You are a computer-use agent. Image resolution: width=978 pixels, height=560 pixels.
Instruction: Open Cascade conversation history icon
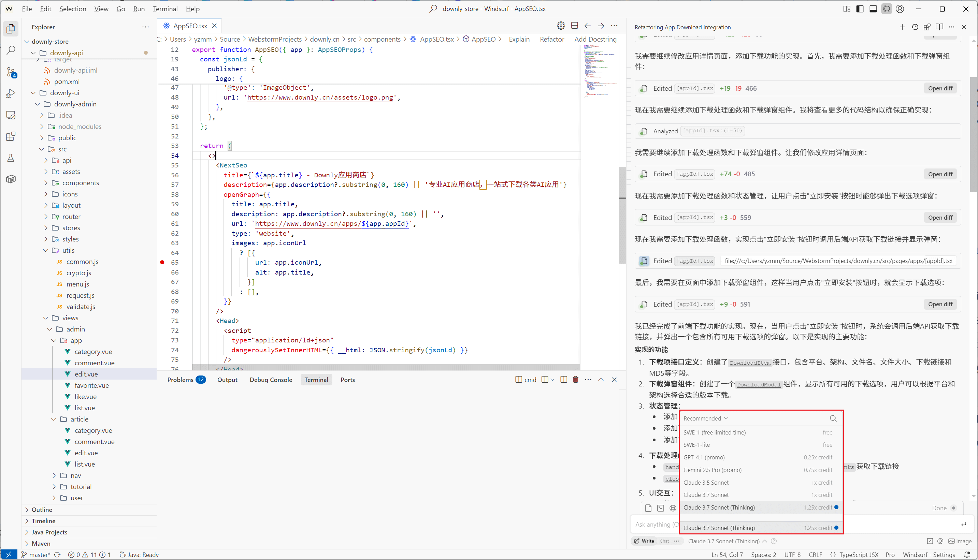coord(915,27)
